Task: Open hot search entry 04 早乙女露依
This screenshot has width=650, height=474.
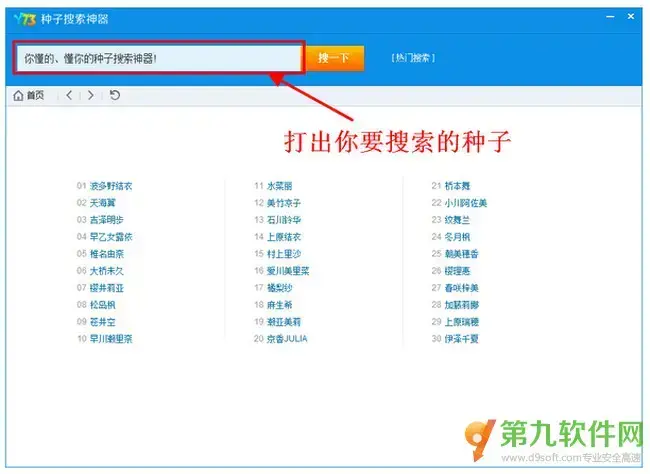Action: point(111,237)
